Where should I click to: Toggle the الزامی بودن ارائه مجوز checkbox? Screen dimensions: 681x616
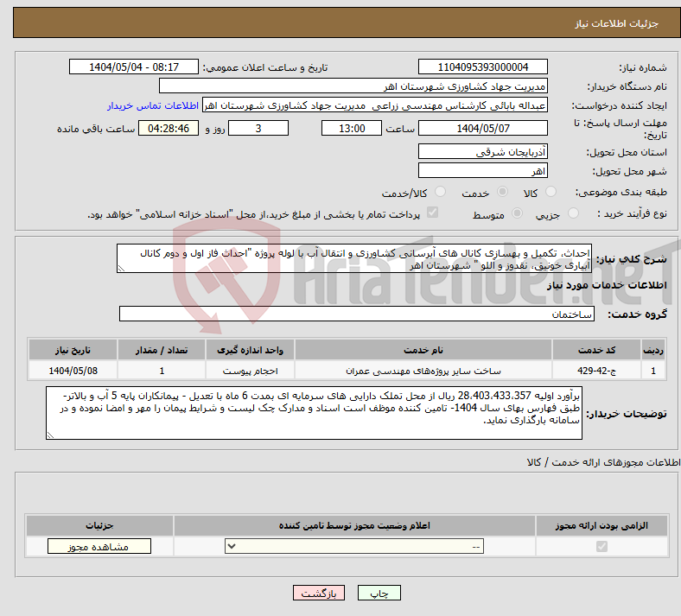[601, 546]
